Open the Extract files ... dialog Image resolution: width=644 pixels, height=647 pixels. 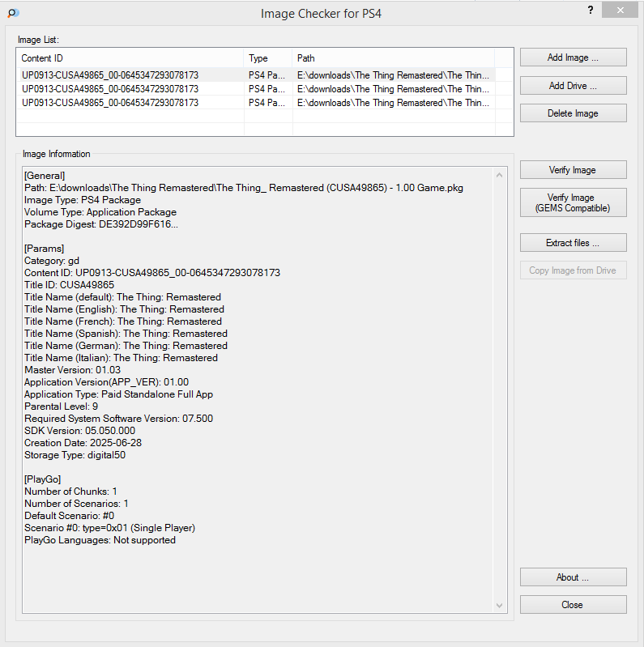pyautogui.click(x=573, y=243)
